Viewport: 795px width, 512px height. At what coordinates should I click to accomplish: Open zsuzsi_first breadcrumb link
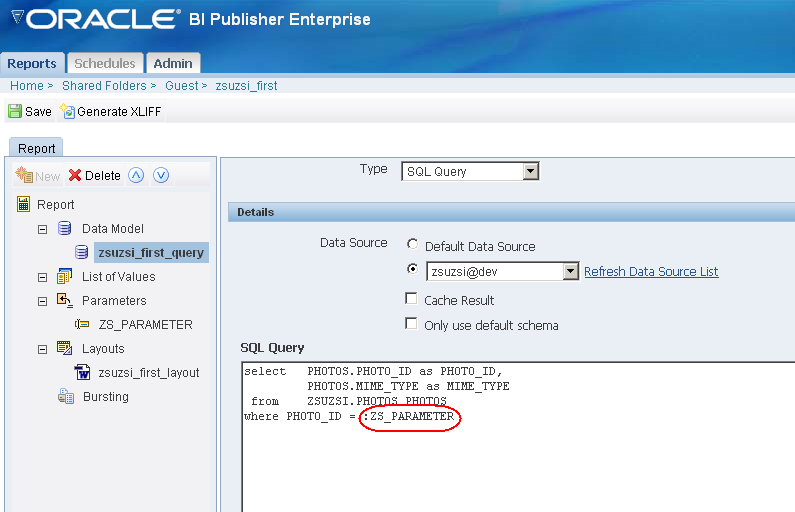[x=246, y=86]
